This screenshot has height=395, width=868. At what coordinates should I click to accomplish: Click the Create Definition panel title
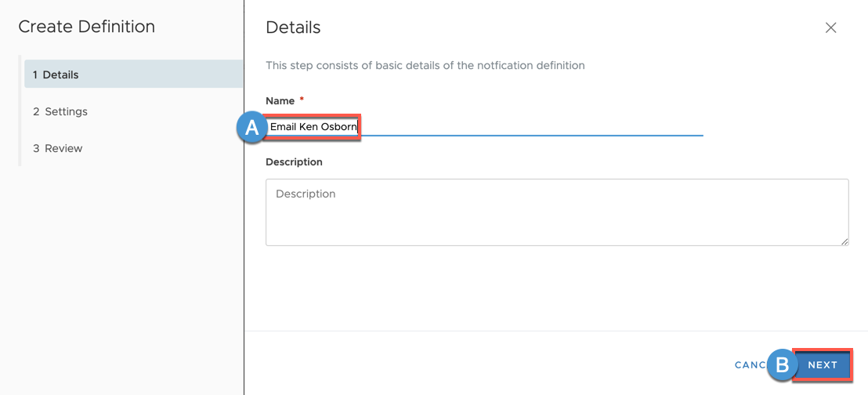[x=86, y=27]
